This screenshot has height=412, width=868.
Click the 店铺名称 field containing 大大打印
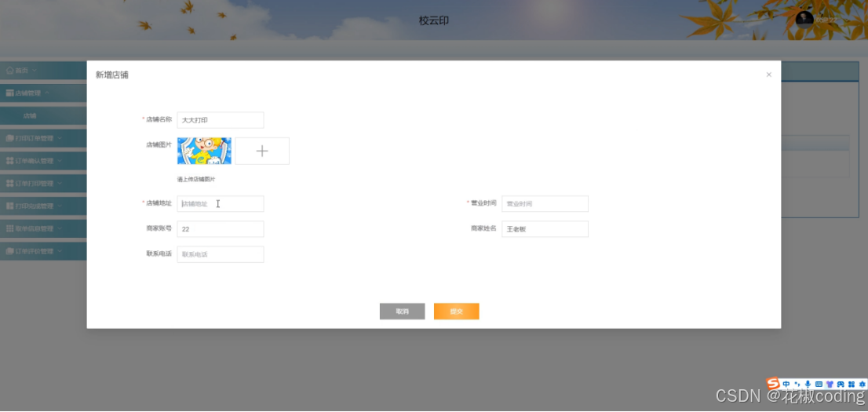[221, 120]
